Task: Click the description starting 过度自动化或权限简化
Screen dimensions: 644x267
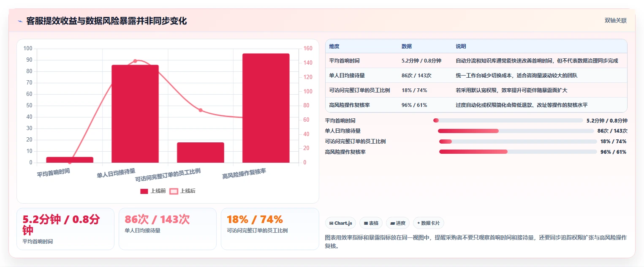Action: tap(522, 105)
